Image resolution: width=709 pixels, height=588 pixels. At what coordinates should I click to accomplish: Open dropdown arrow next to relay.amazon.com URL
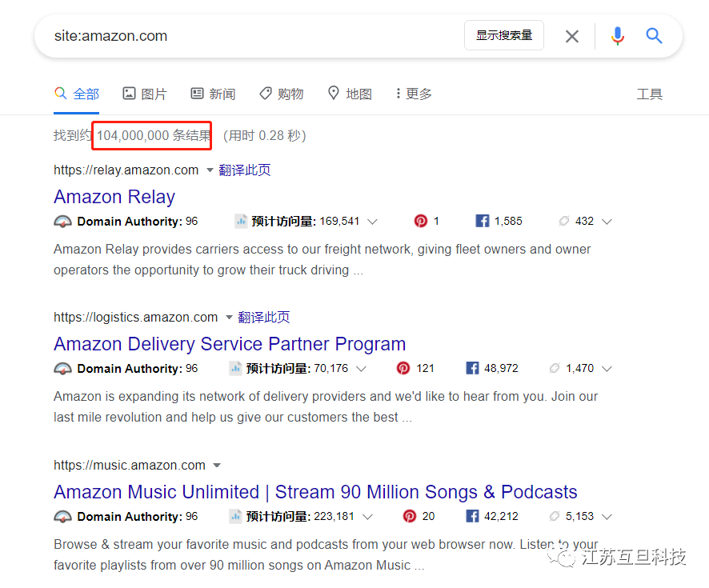(210, 170)
